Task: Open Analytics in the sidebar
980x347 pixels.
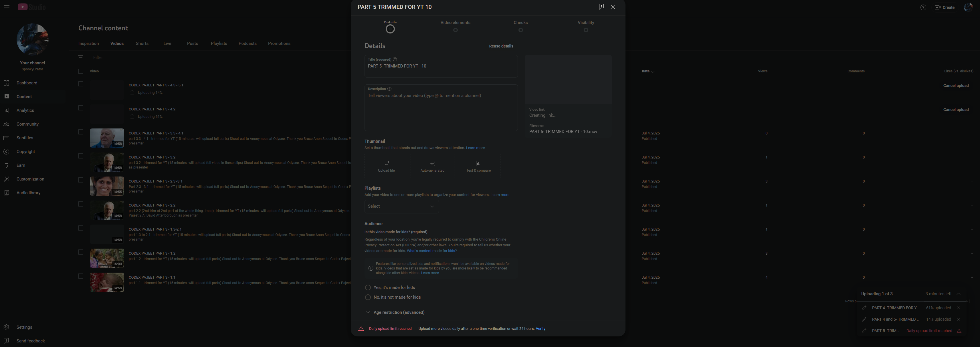Action: coord(25,110)
